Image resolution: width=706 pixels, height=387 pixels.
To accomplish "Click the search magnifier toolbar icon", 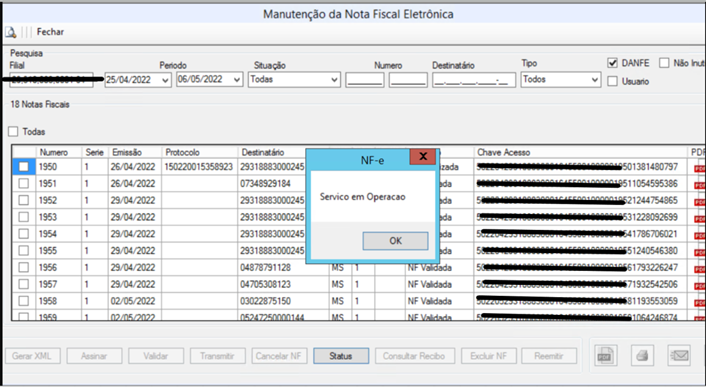I will pos(10,32).
